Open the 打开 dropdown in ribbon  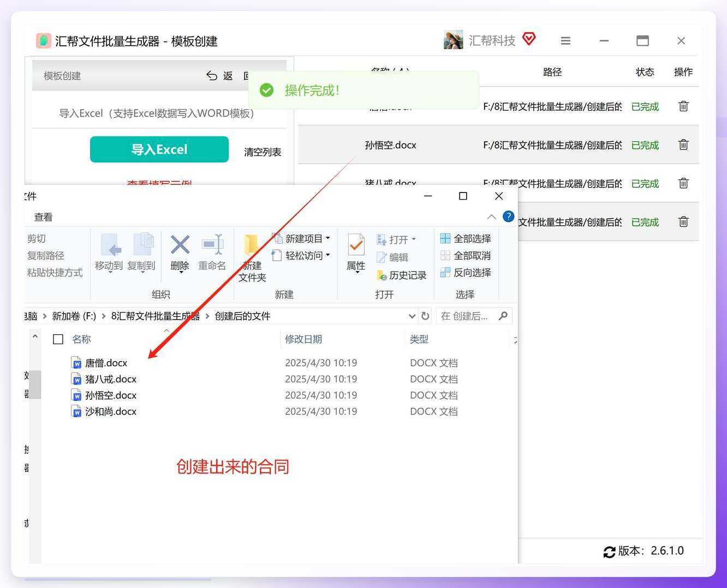397,239
